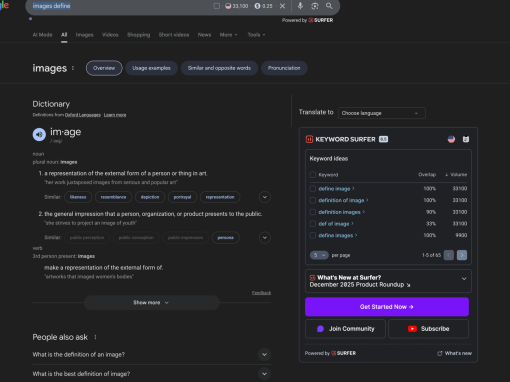Click the Subscribe button

(428, 329)
